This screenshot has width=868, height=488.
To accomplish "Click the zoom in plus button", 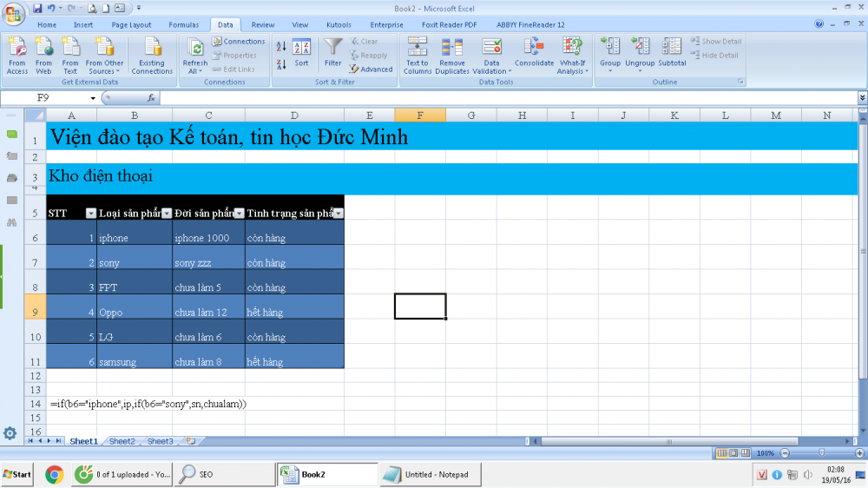I will coord(859,453).
